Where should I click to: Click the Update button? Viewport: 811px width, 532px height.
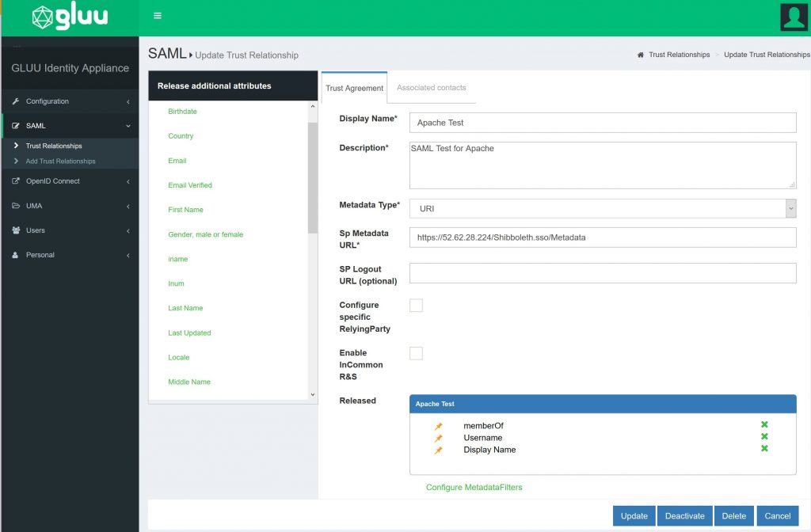[x=634, y=516]
